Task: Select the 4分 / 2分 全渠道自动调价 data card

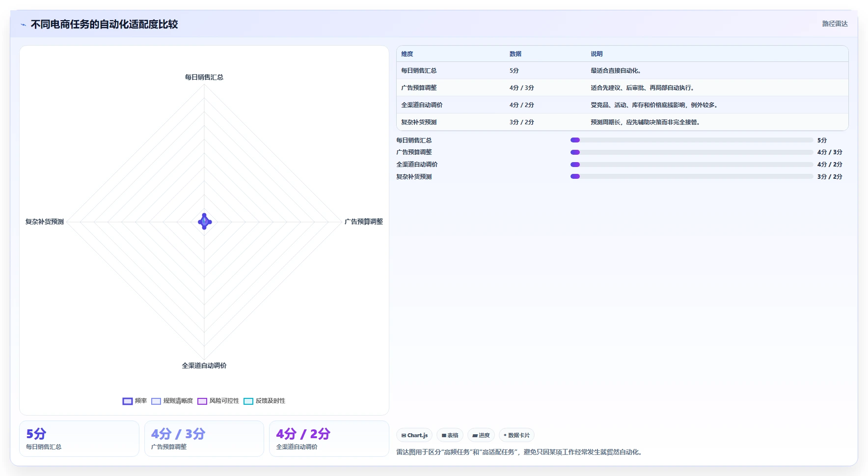Action: point(329,439)
